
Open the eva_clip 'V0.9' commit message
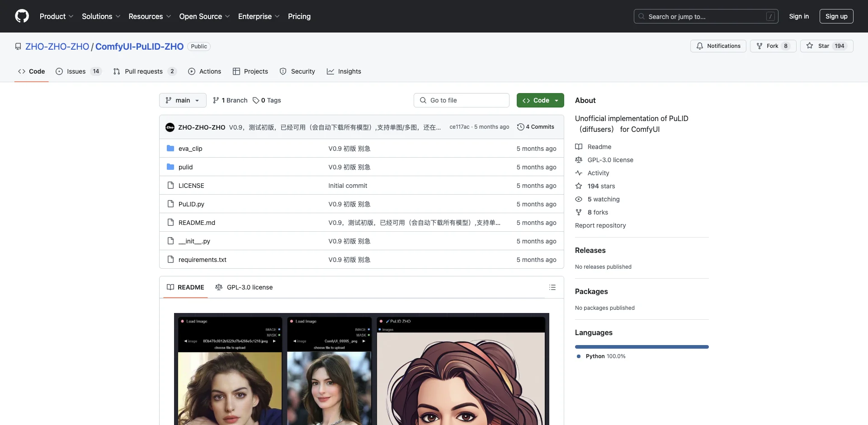coord(349,149)
